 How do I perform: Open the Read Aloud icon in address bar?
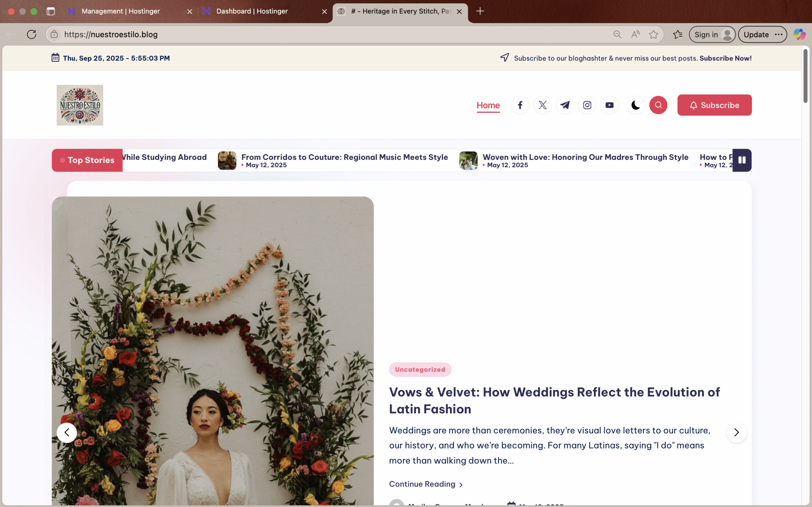635,35
